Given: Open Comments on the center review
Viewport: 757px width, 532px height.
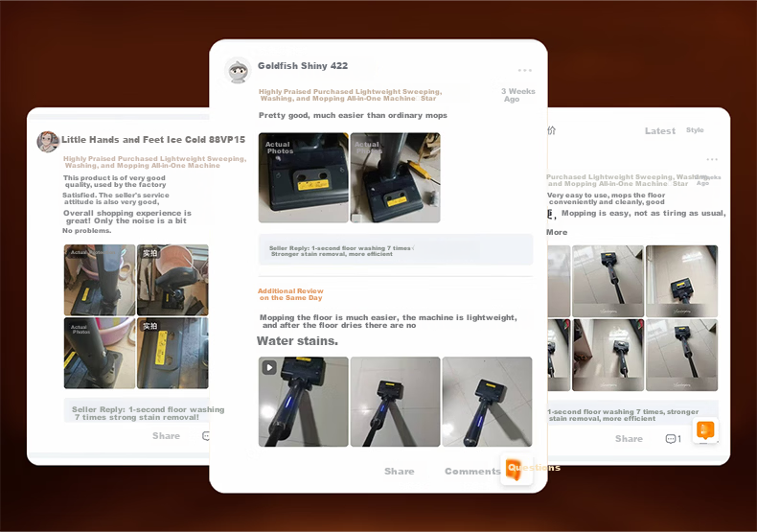Looking at the screenshot, I should [x=472, y=472].
